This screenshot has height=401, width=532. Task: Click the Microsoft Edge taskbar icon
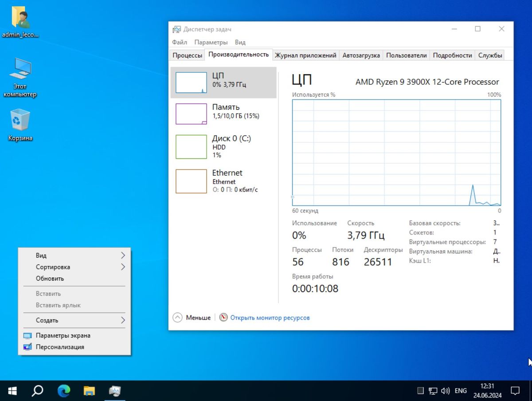pos(64,391)
